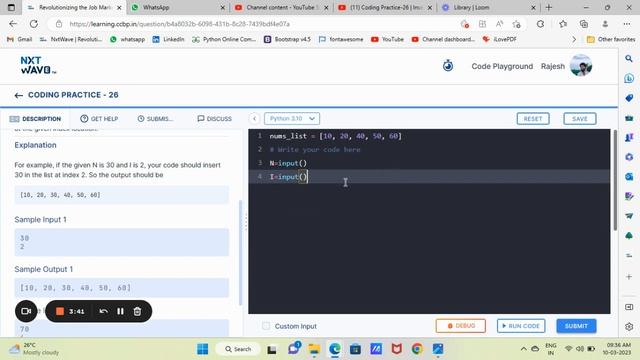The width and height of the screenshot is (640, 360).
Task: Click the DEBUG button
Action: tap(460, 326)
